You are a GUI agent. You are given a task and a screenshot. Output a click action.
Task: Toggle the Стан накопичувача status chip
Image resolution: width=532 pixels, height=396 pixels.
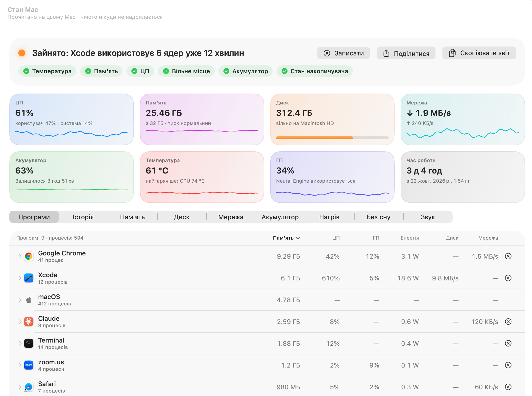point(315,71)
